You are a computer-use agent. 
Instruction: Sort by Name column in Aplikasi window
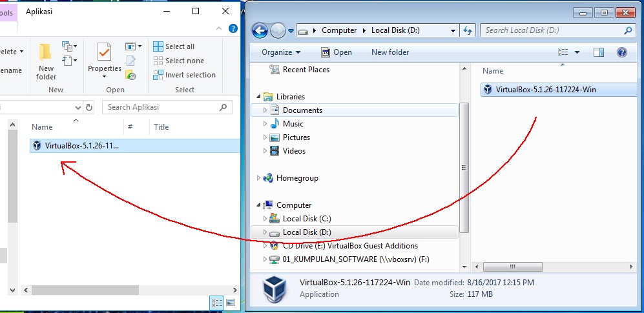coord(42,126)
